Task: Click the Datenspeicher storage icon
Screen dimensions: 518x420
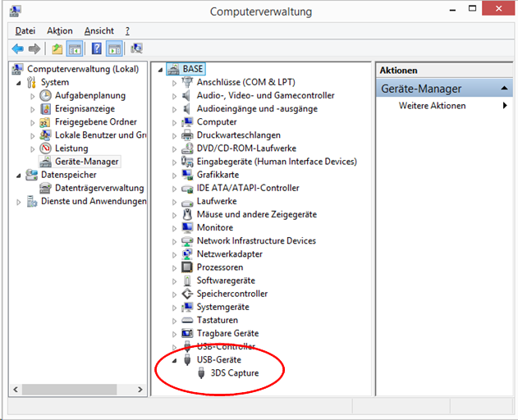Action: point(32,175)
